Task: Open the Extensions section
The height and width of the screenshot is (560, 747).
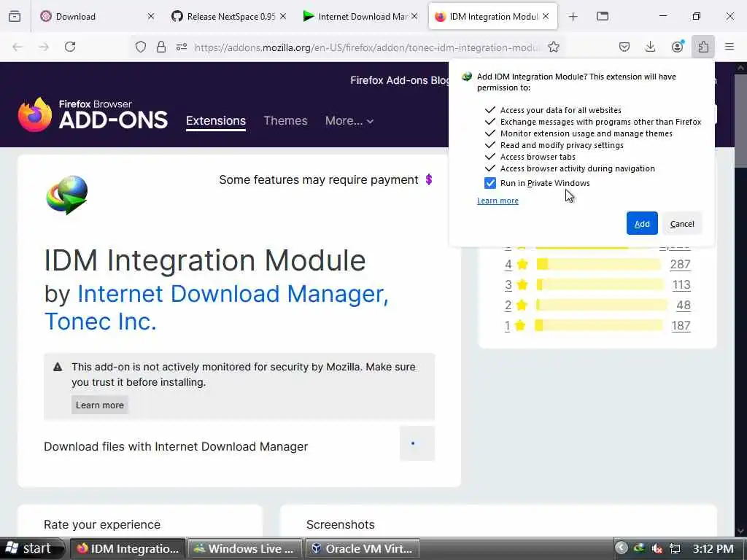Action: pyautogui.click(x=216, y=121)
